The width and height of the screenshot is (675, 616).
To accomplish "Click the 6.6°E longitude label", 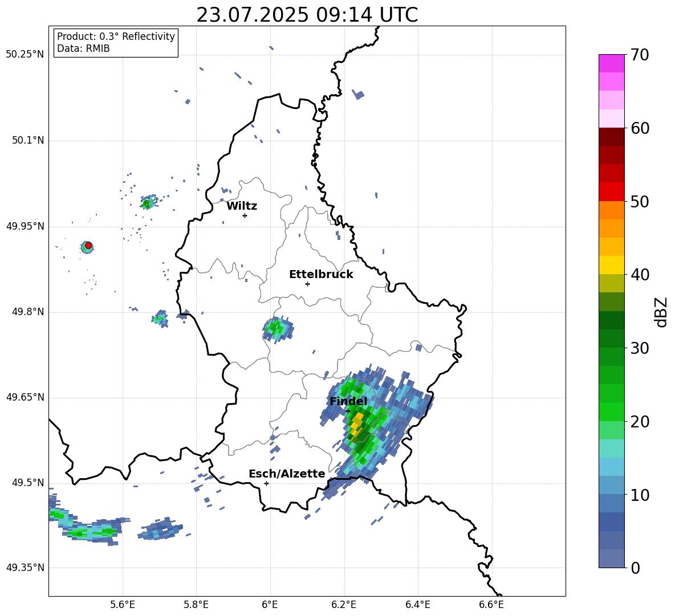I will tap(491, 605).
